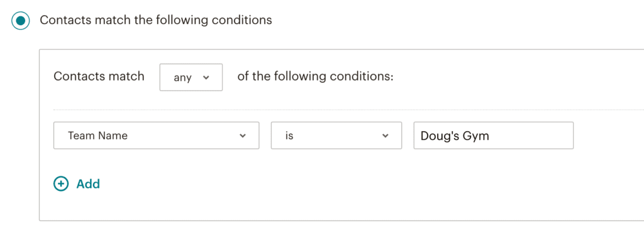Place cursor after "Gym" in value field
This screenshot has height=228, width=644.
coord(491,136)
